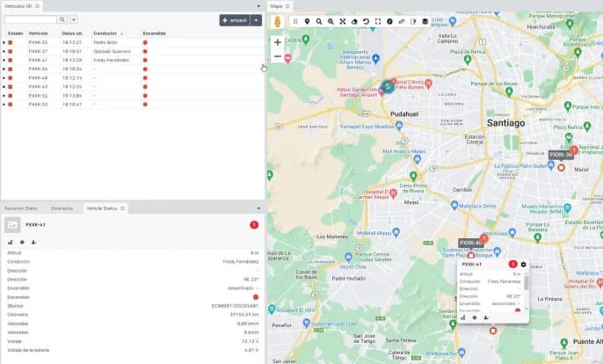603x364 pixels.
Task: Zoom out the map with minus button
Action: (x=278, y=56)
